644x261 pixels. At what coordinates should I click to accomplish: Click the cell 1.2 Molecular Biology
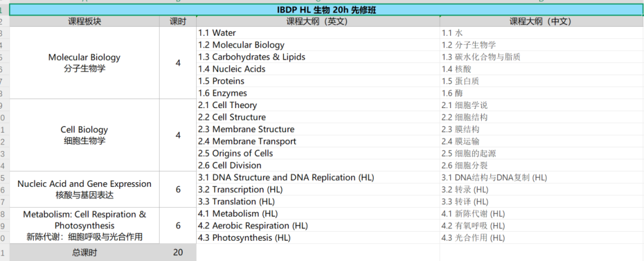tap(318, 45)
